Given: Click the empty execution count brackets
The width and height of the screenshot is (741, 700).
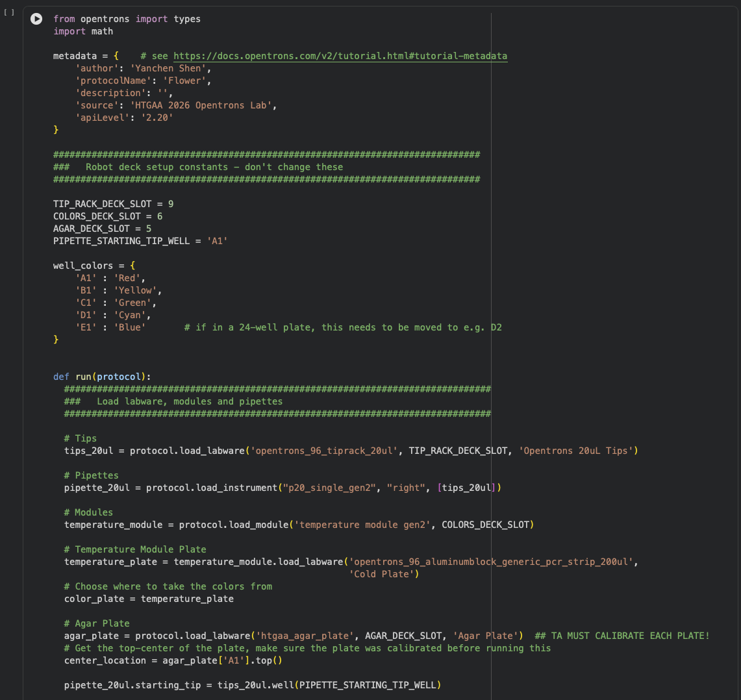Looking at the screenshot, I should (8, 12).
